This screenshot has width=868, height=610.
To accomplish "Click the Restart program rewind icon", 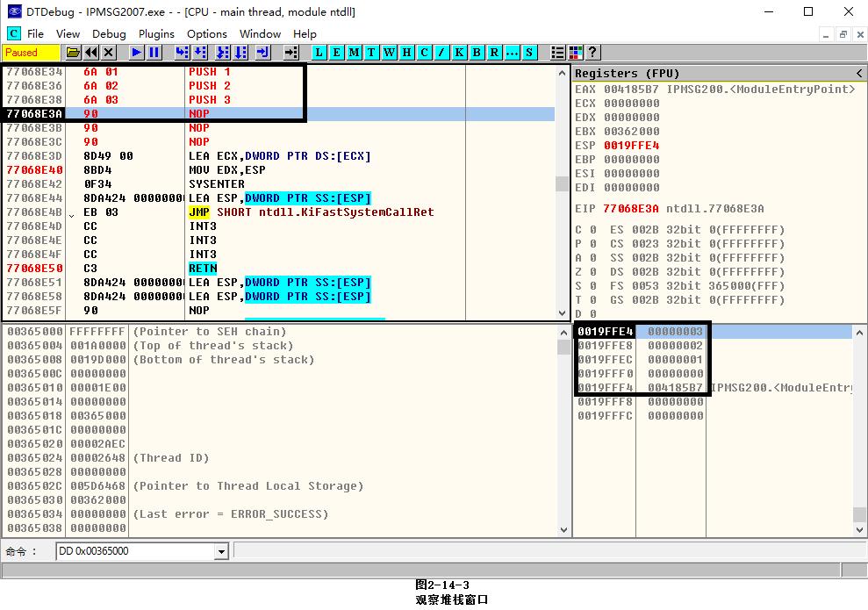I will (91, 53).
